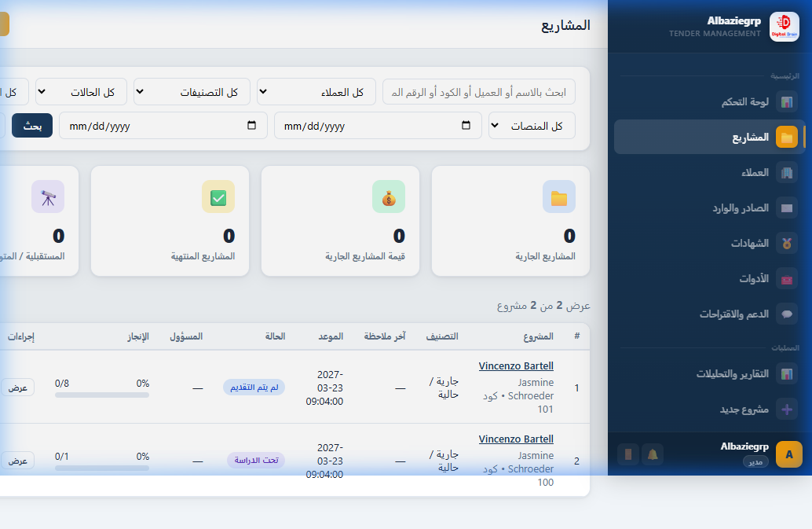Click the Digital Brain logo in sidebar header
This screenshot has height=529, width=812.
784,27
